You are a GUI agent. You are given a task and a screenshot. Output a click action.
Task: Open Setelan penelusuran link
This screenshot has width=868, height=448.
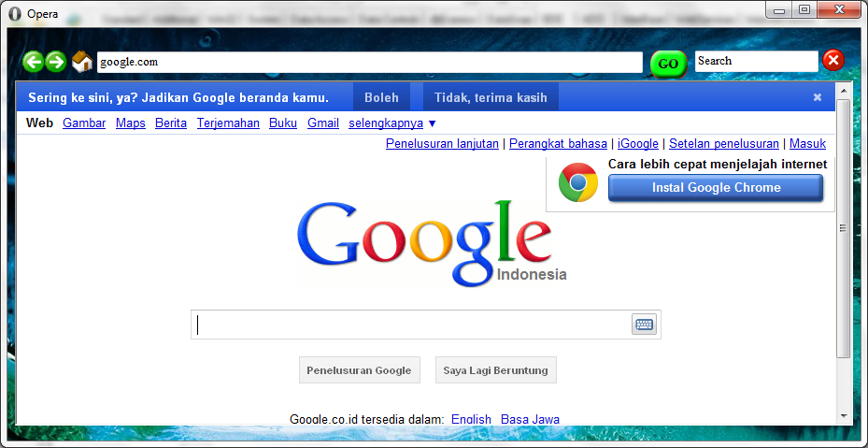pyautogui.click(x=724, y=144)
